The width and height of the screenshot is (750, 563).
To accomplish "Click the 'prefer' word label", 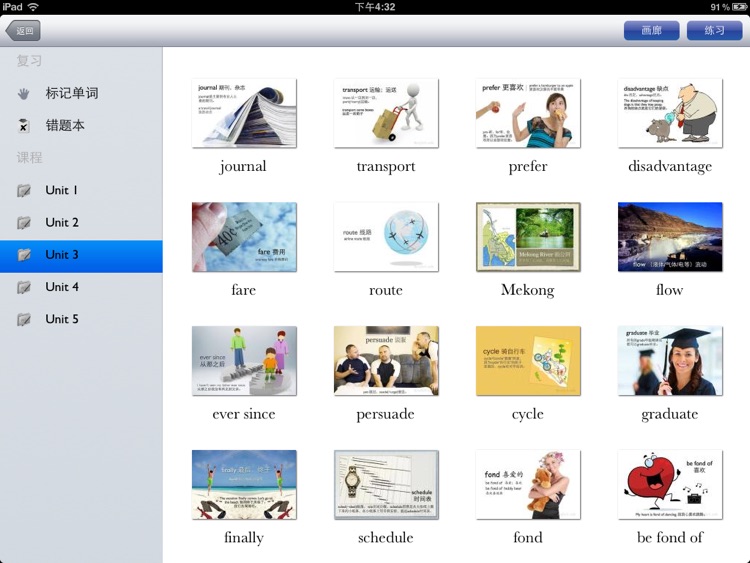I will (x=528, y=167).
